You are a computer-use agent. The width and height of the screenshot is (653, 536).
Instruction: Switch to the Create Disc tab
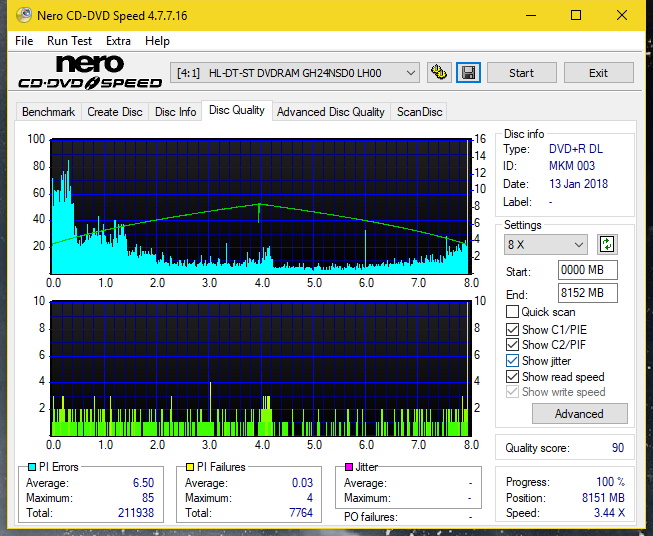point(115,112)
